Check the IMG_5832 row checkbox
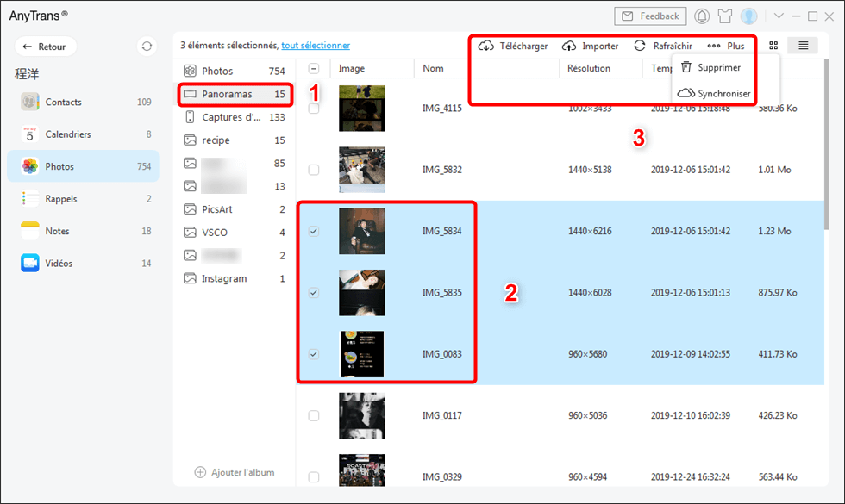Image resolution: width=845 pixels, height=504 pixels. (x=314, y=170)
